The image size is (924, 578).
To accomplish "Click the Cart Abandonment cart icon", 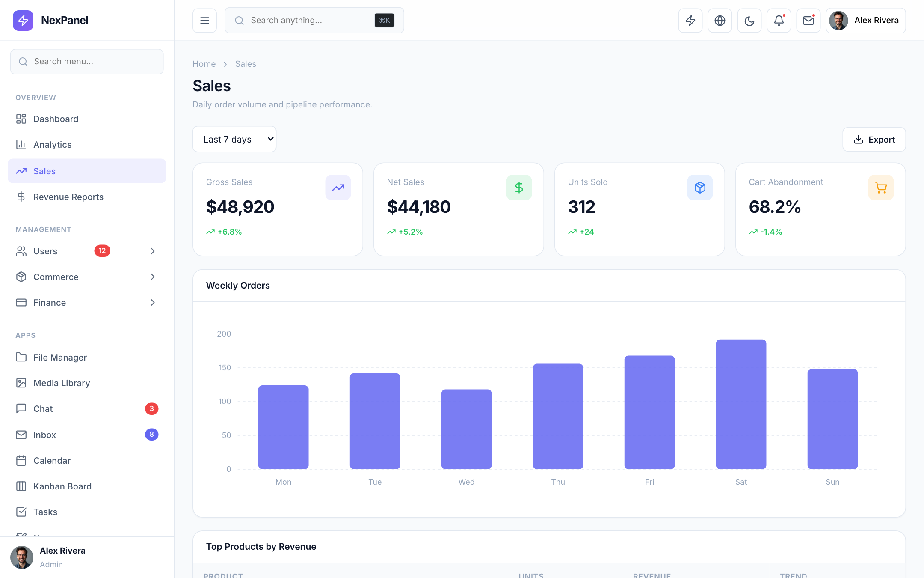I will (881, 188).
